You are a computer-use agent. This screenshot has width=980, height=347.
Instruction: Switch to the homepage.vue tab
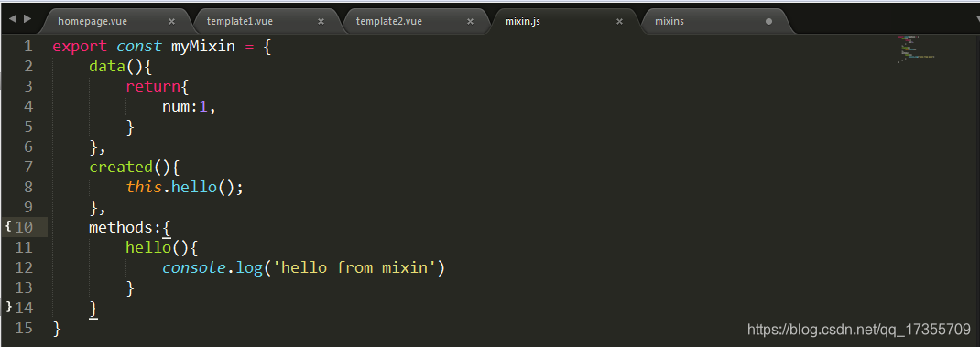click(x=93, y=21)
